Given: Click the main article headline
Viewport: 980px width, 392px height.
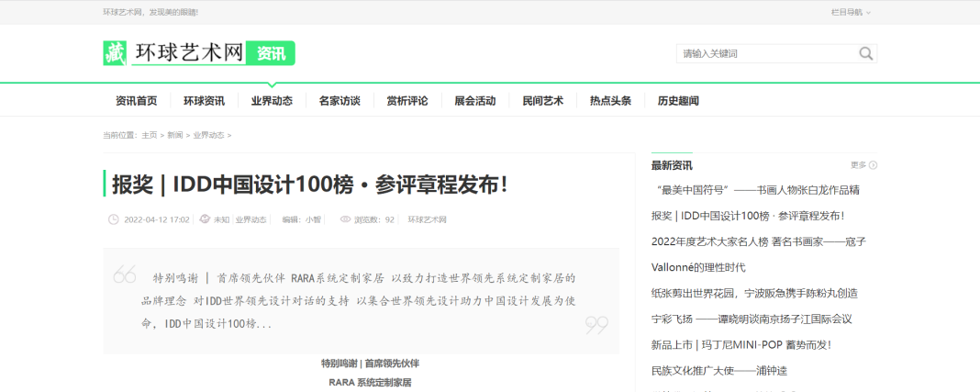Looking at the screenshot, I should 310,185.
